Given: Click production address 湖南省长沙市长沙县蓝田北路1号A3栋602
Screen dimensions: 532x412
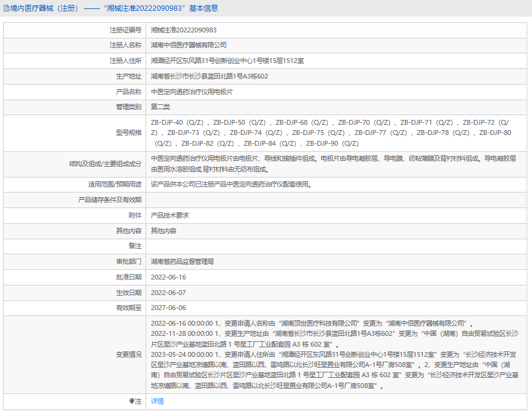Looking at the screenshot, I should tap(209, 76).
